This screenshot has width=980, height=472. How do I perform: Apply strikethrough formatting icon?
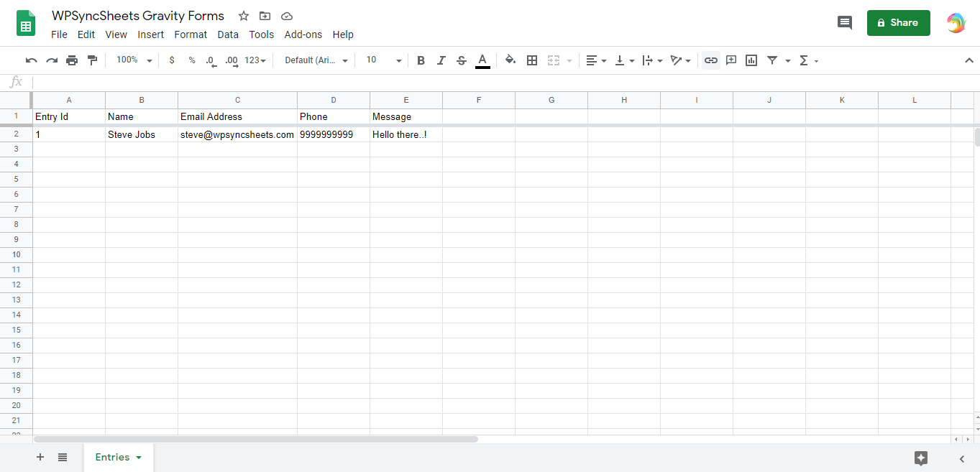461,60
